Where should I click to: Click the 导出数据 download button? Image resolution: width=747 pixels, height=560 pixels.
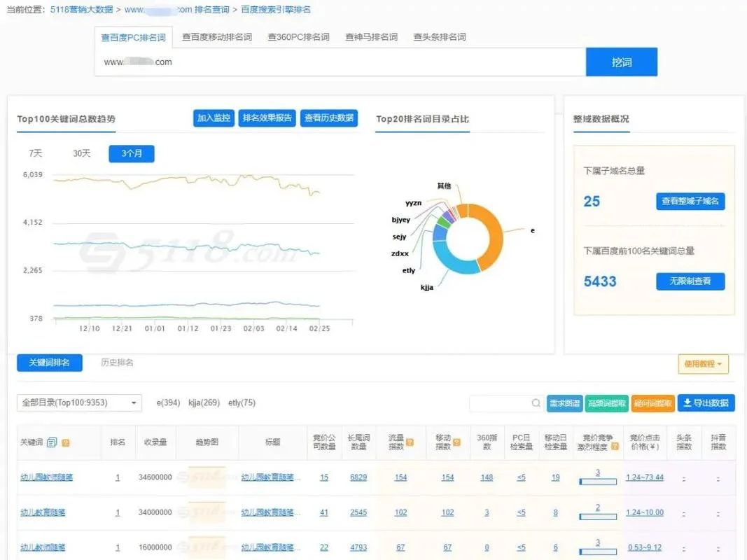706,403
